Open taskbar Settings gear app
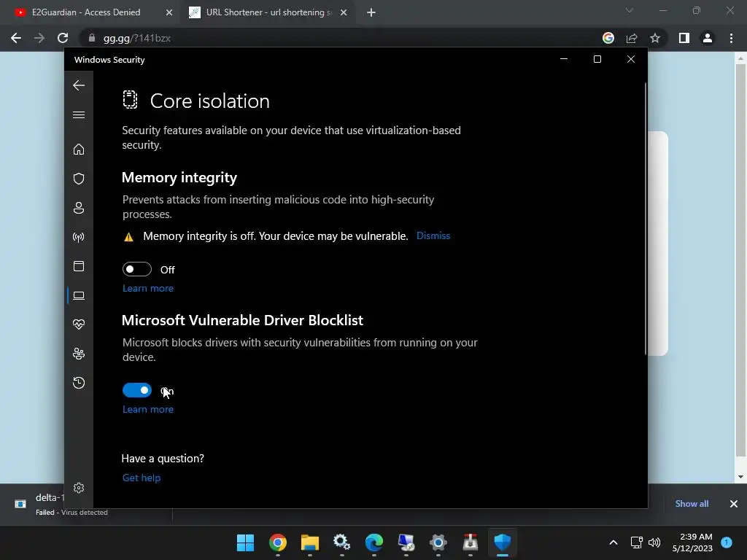747x560 pixels. pos(438,542)
